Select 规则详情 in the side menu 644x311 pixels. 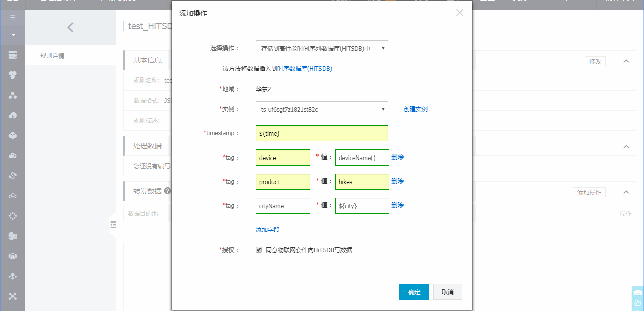click(x=52, y=56)
